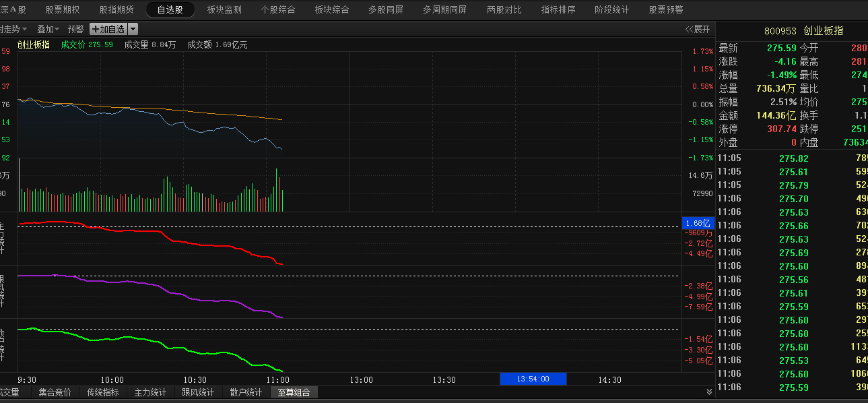The width and height of the screenshot is (868, 403).
Task: Select the 至尊组合 indicator tab
Action: point(294,392)
